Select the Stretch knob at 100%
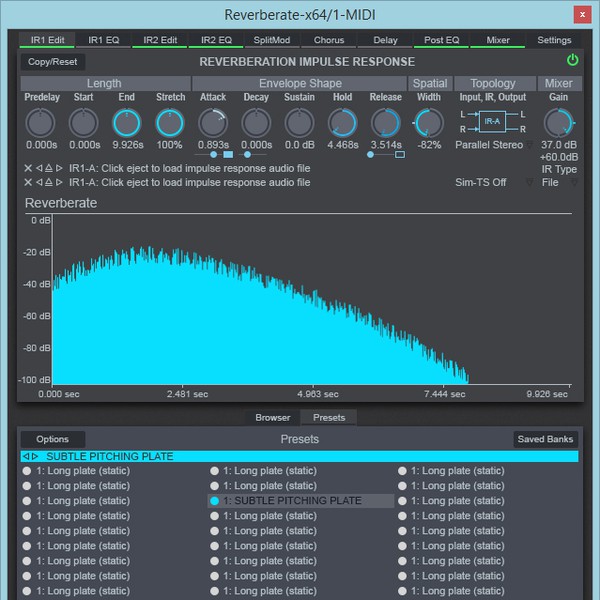 (170, 123)
